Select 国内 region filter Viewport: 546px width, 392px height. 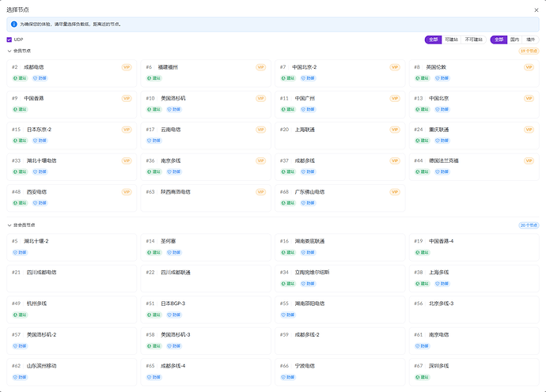(514, 40)
